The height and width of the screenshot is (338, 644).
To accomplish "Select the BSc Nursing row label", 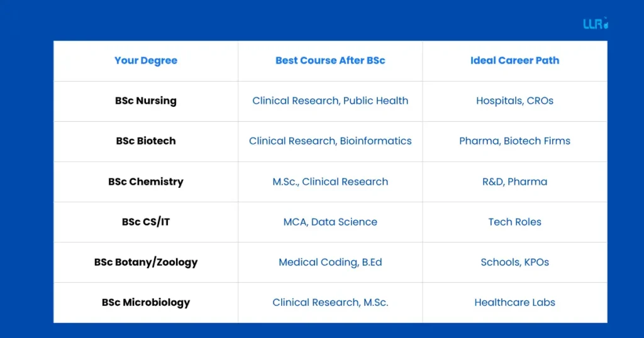I will (146, 101).
